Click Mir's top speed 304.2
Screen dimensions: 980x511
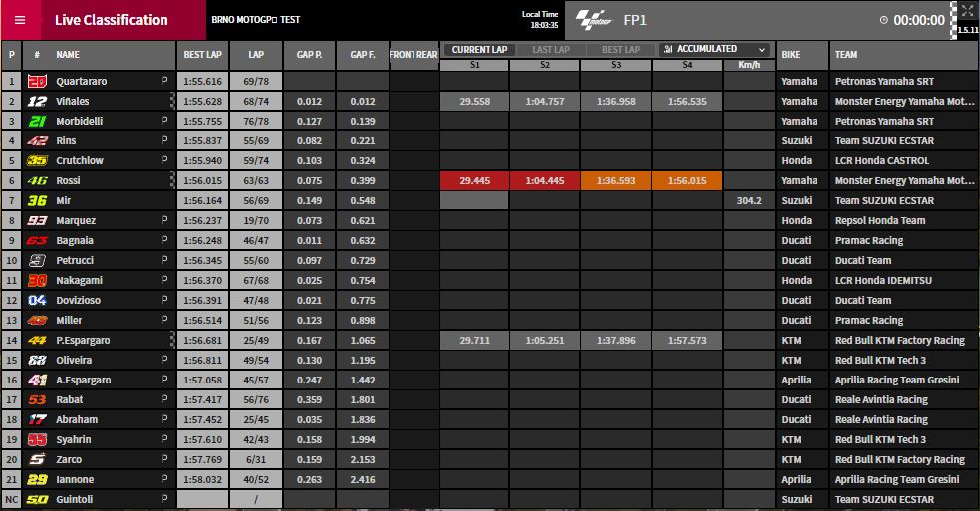(749, 201)
